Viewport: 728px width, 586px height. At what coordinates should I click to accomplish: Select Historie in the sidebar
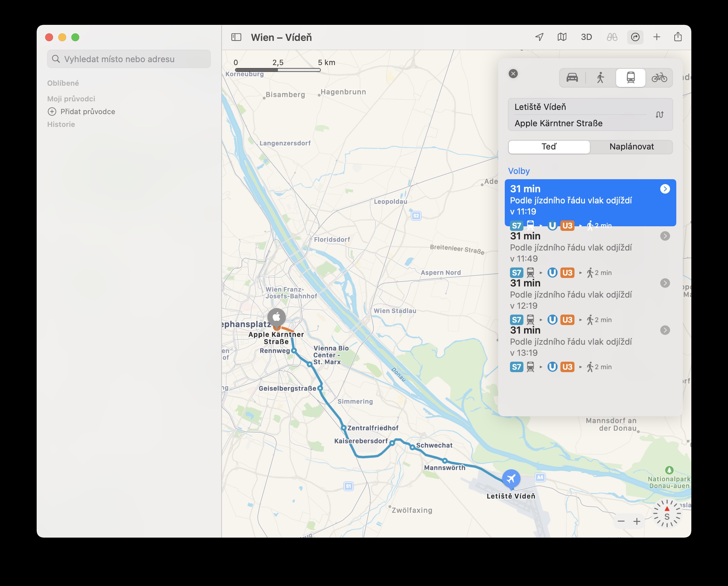61,124
